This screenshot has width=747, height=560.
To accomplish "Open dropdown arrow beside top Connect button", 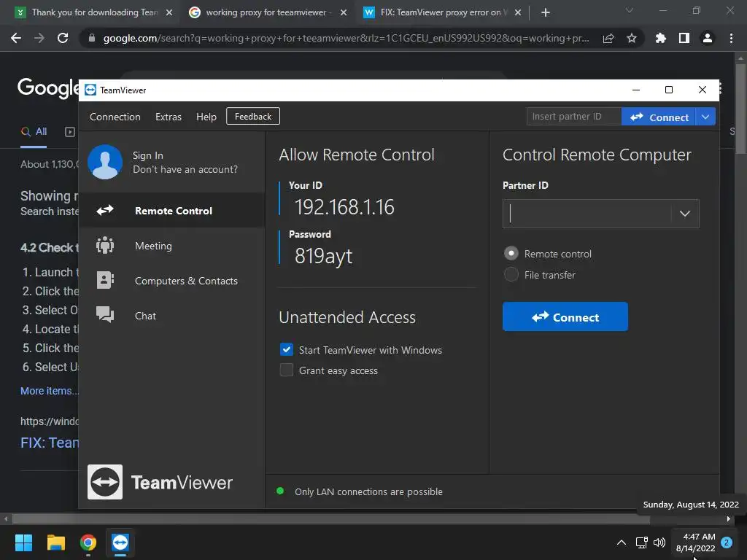I will [x=705, y=117].
